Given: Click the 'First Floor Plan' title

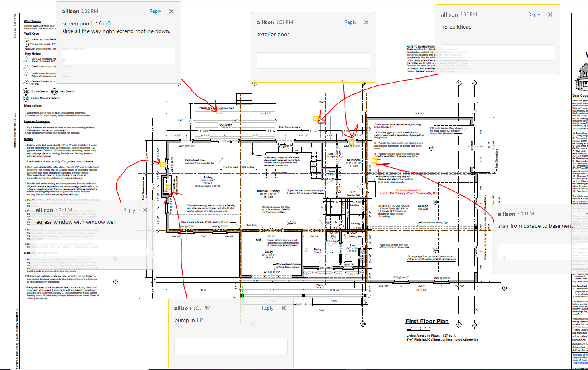Looking at the screenshot, I should 427,321.
